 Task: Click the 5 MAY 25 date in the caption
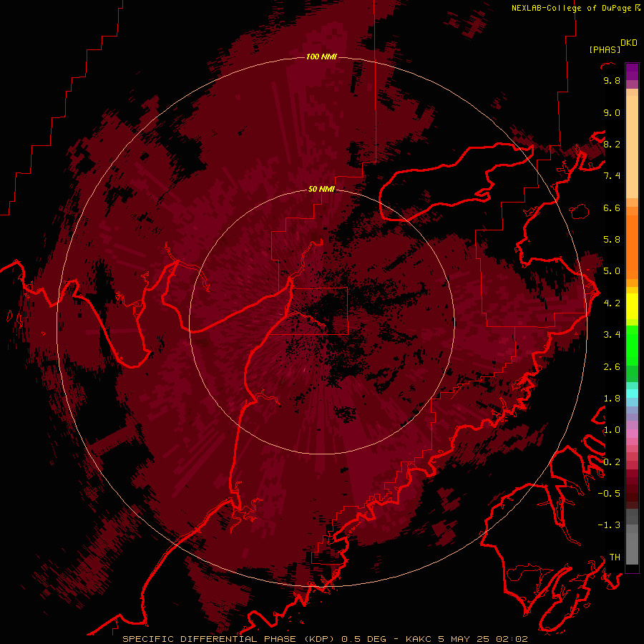(463, 639)
